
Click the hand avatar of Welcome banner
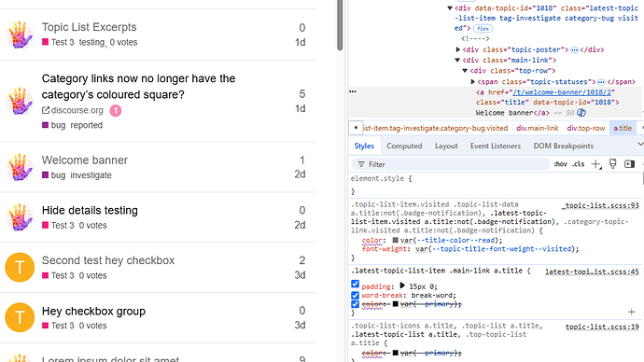tap(20, 167)
